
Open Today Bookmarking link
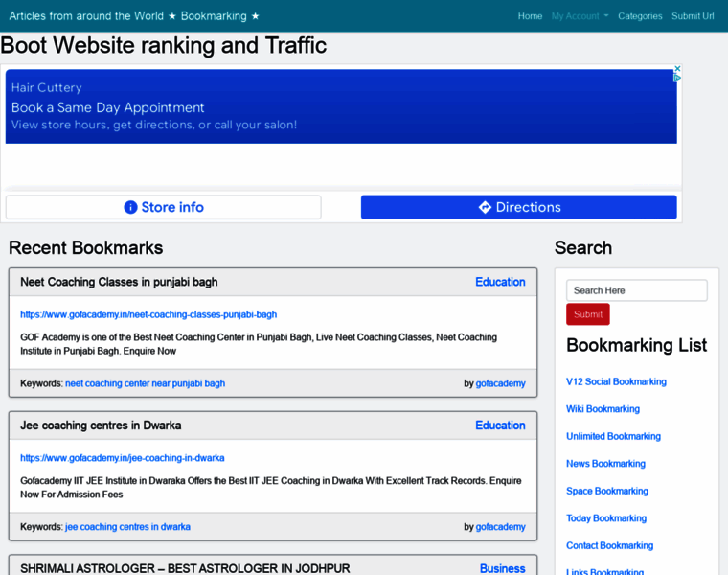(606, 518)
